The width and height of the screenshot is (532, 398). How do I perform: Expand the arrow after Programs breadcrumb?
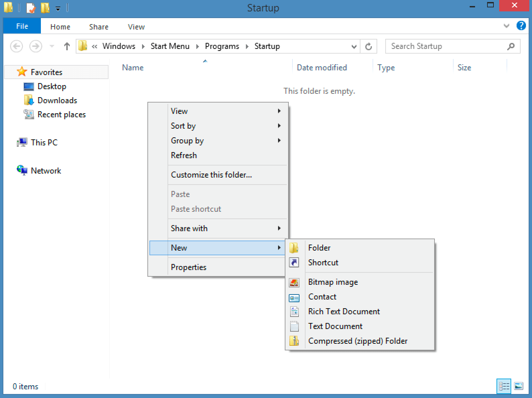tap(247, 47)
